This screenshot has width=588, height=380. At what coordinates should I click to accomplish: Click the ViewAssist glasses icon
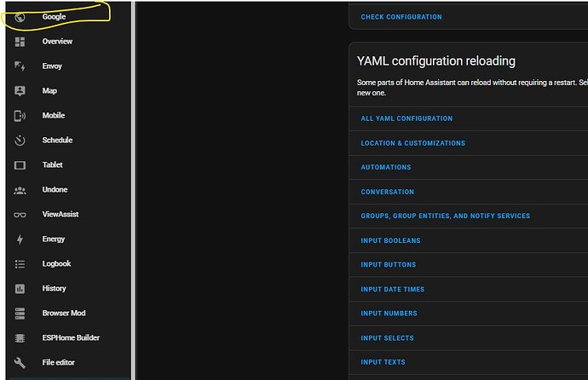coord(20,215)
